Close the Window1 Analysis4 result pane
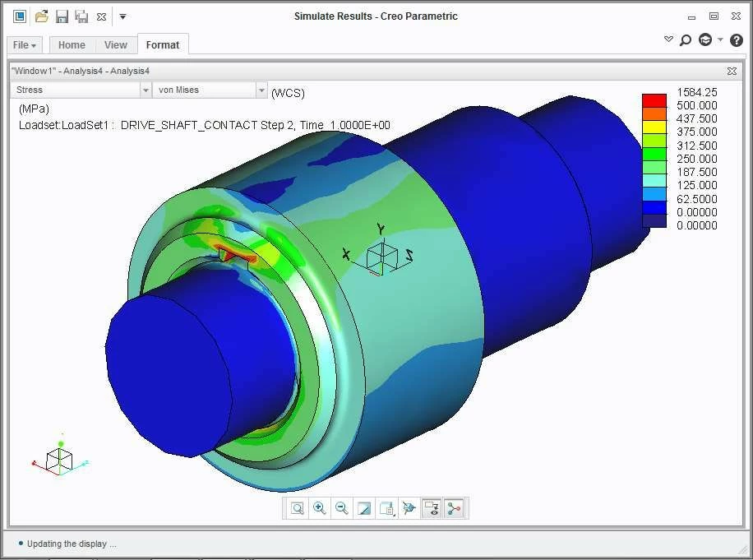The height and width of the screenshot is (560, 753). [732, 71]
